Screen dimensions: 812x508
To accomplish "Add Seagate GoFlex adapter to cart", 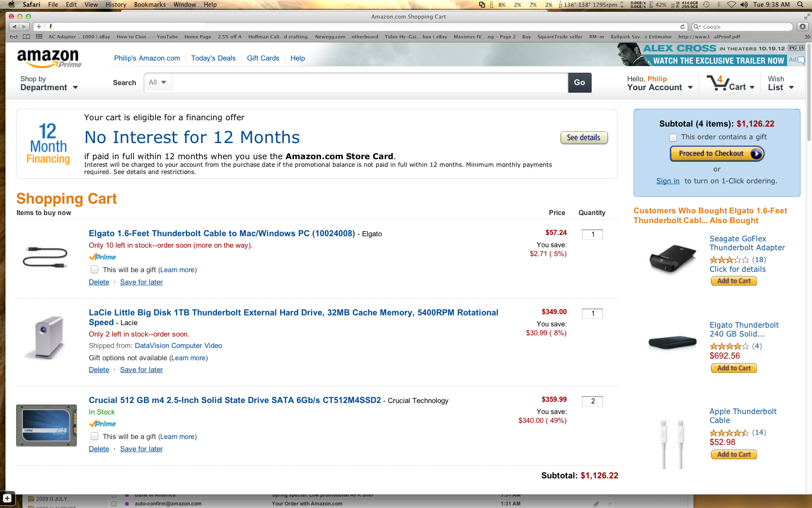I will 734,281.
